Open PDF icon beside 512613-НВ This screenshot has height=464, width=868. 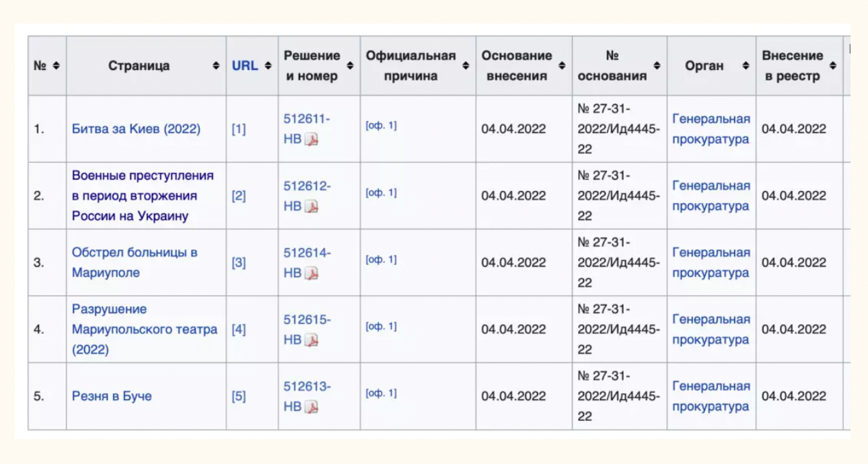pos(312,407)
